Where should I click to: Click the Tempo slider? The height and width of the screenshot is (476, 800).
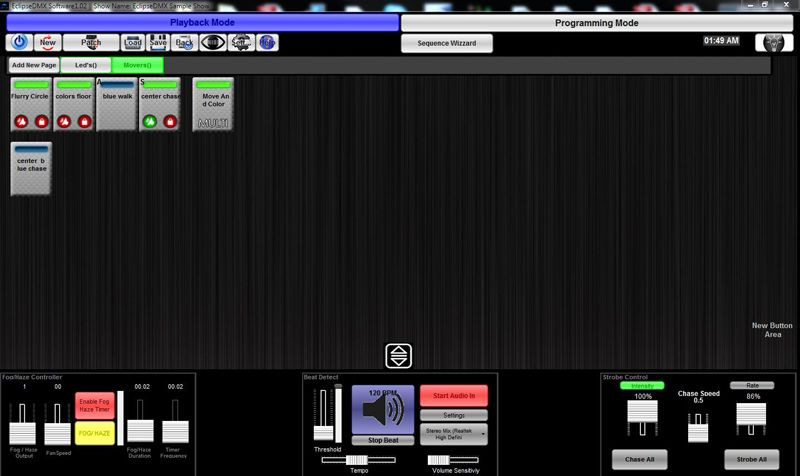click(358, 460)
